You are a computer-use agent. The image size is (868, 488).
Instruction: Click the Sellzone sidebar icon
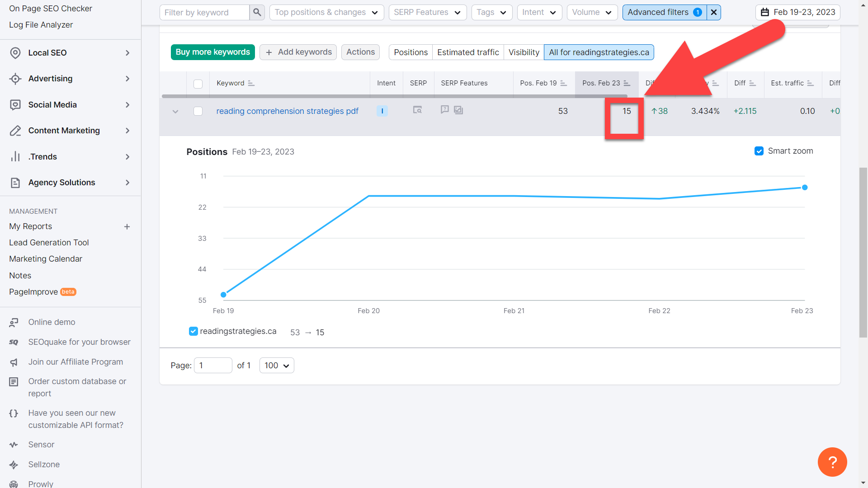point(14,465)
